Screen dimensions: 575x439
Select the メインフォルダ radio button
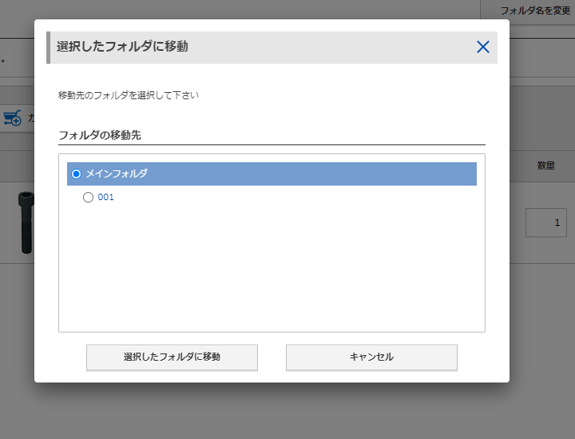[76, 174]
